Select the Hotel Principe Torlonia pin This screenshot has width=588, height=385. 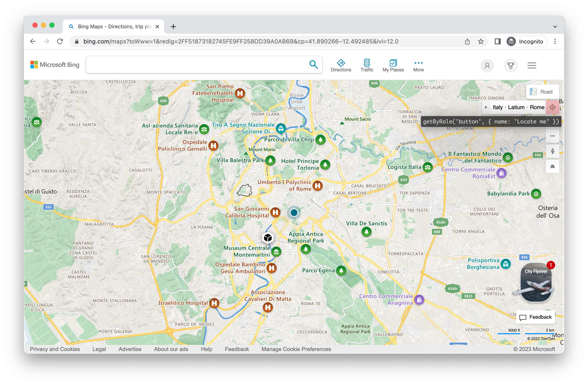(x=325, y=164)
